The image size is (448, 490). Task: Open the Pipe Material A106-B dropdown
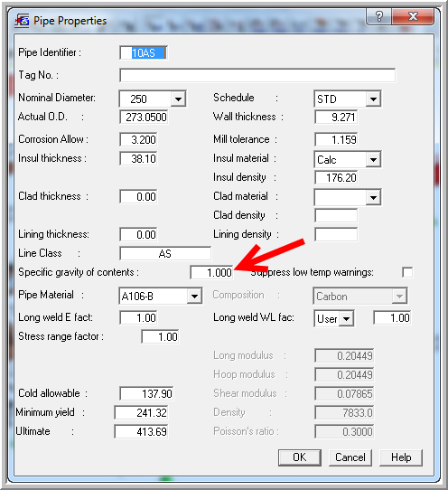[x=194, y=296]
